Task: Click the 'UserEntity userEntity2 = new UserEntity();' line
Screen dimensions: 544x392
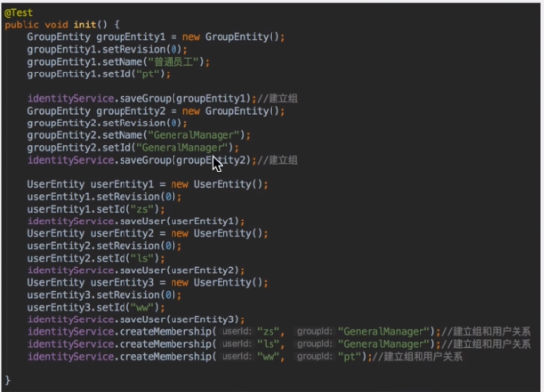Action: (x=147, y=234)
